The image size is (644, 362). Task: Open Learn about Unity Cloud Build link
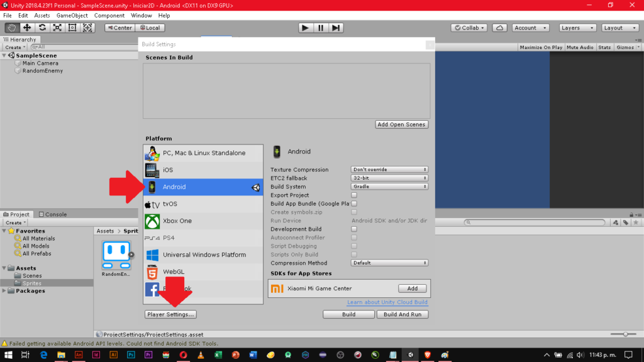pos(387,302)
